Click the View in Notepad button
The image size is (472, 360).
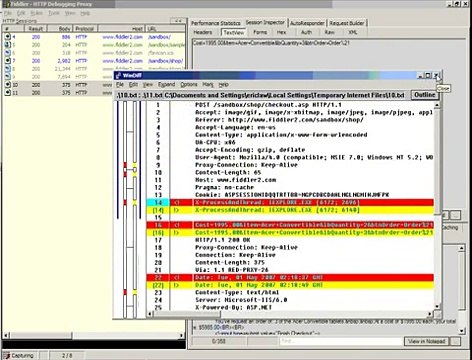coord(427,341)
